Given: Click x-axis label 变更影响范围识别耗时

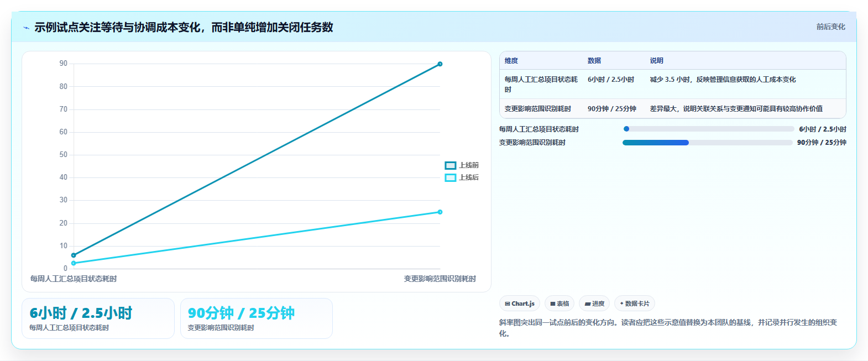Looking at the screenshot, I should (x=440, y=279).
